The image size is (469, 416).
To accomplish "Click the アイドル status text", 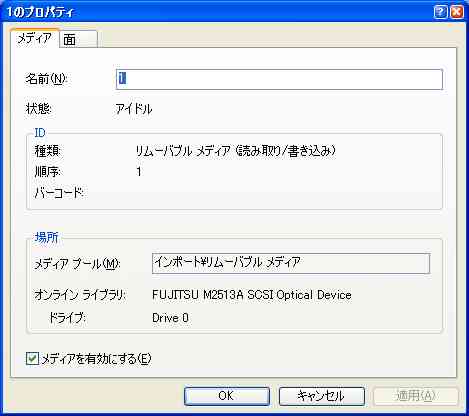I will coord(134,109).
